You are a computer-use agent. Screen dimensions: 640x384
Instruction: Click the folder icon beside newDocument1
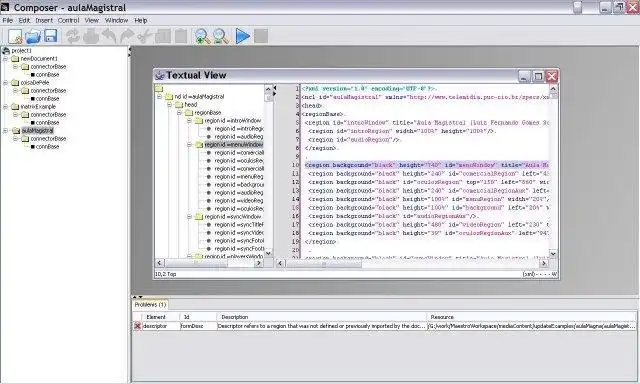pyautogui.click(x=15, y=59)
